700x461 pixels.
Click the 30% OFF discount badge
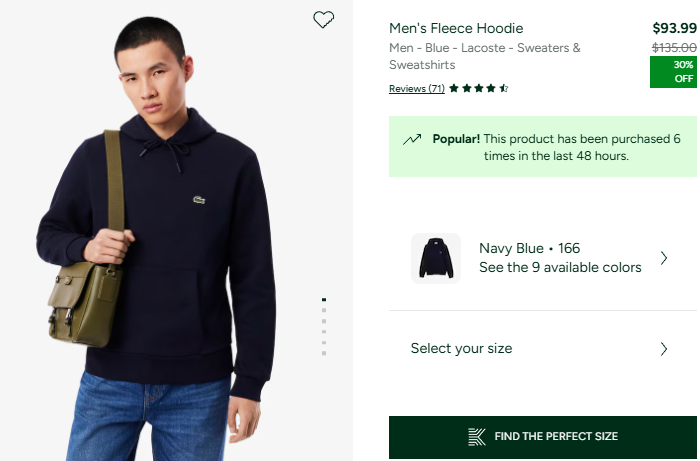click(x=673, y=72)
